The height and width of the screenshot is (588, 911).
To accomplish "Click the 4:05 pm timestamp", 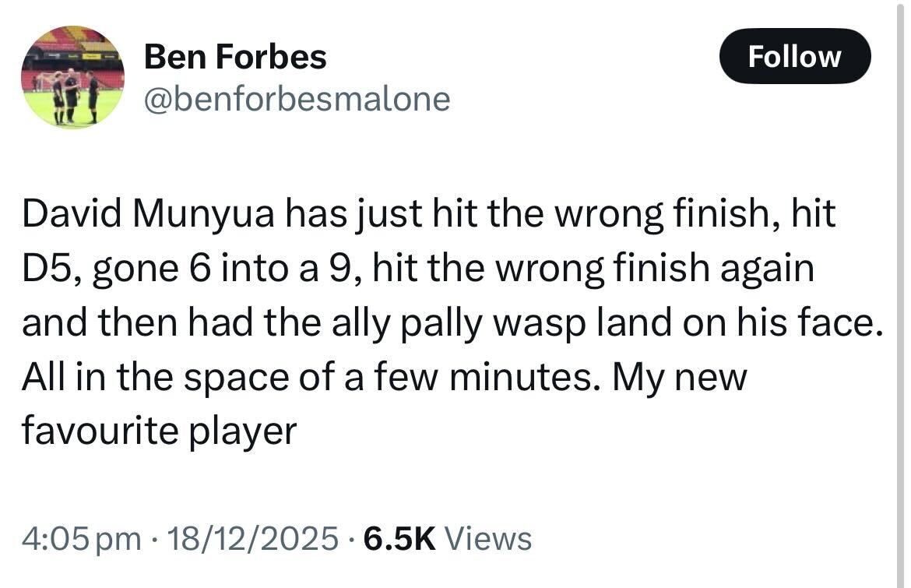I will 82,538.
